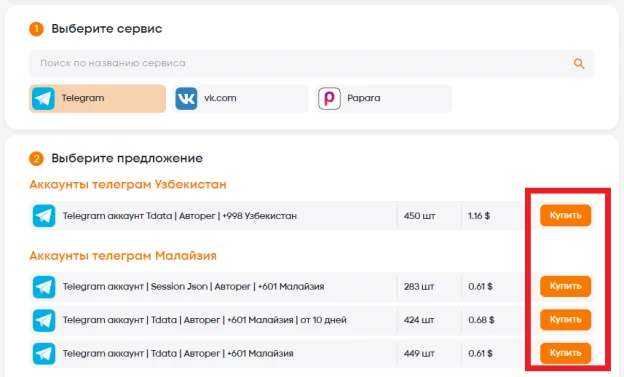This screenshot has width=624, height=377.
Task: Click Telegram icon in Uzbekistan offer row
Action: pyautogui.click(x=44, y=216)
